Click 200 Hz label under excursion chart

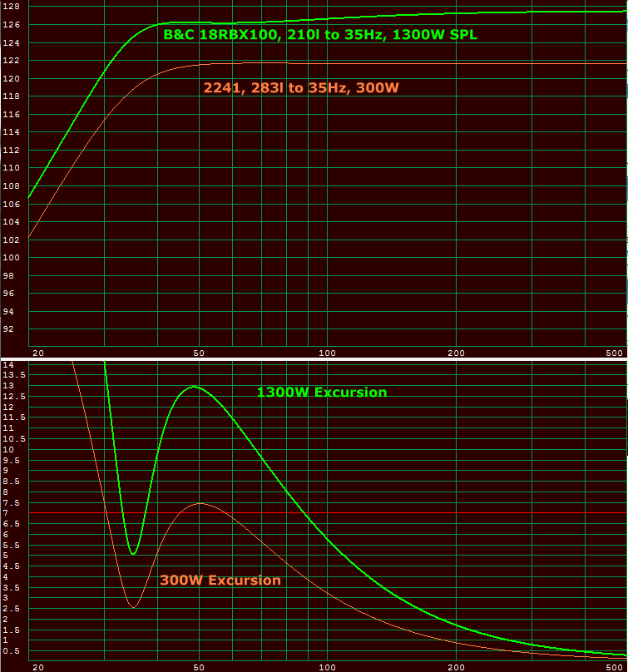tap(456, 667)
